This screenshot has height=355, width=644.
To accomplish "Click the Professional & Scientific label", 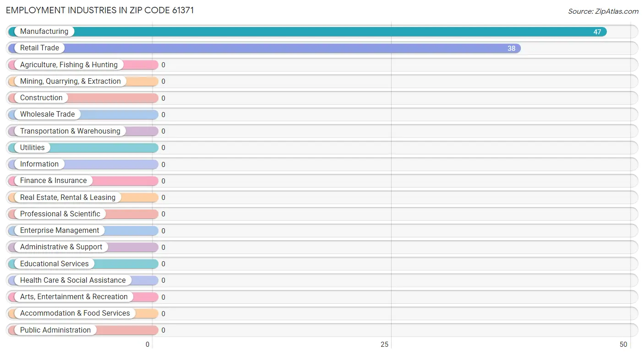I will pos(60,214).
